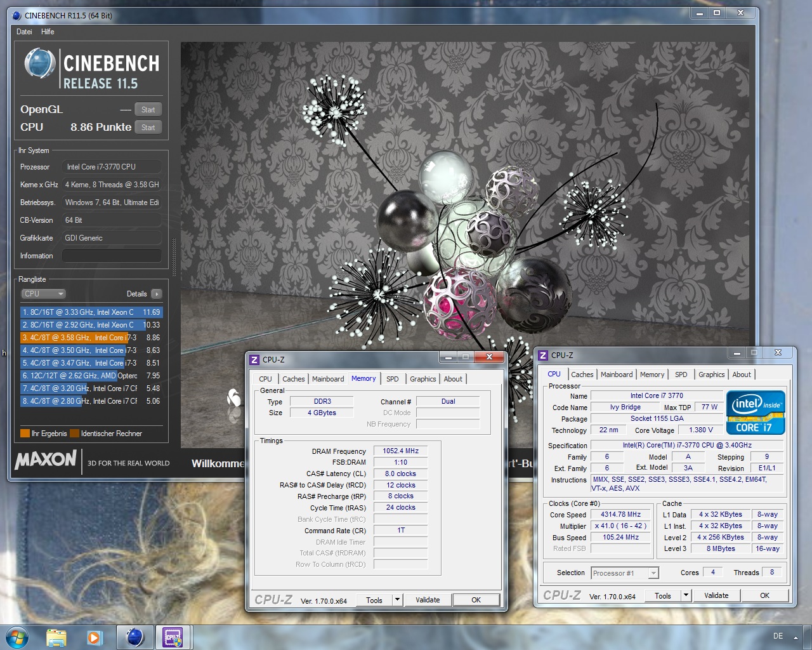The width and height of the screenshot is (812, 650).
Task: Select ranking row 4C/8T @ 3.50 GHz
Action: (x=91, y=350)
